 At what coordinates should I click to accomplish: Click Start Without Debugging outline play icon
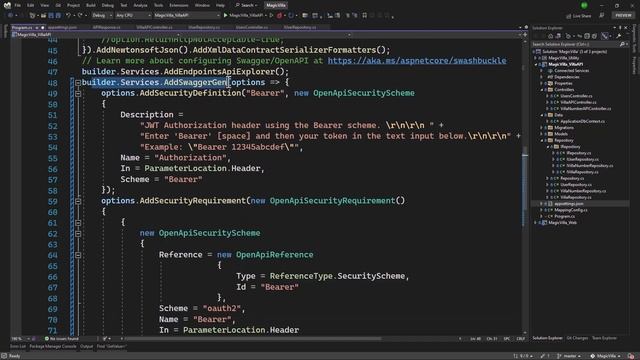tap(271, 16)
